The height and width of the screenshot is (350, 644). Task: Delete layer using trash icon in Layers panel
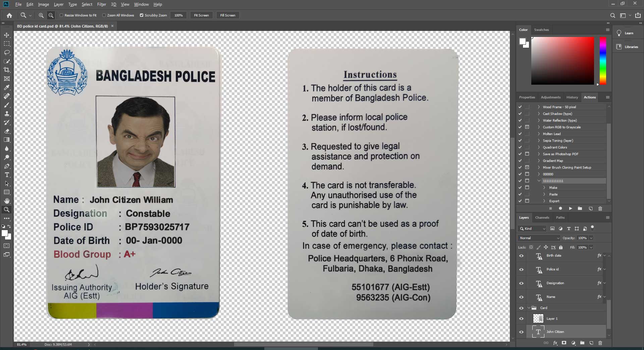tap(600, 343)
